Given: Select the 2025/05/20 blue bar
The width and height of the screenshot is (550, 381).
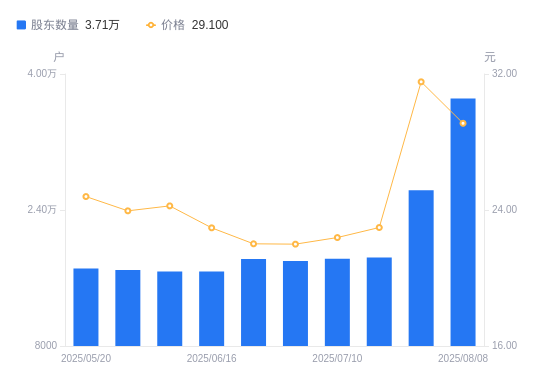Looking at the screenshot, I should point(86,307).
